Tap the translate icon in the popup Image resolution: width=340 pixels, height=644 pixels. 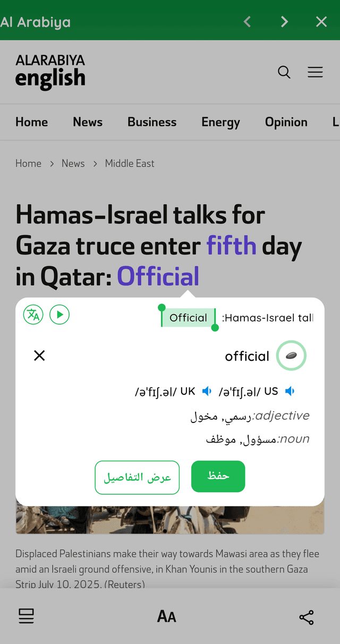pyautogui.click(x=33, y=315)
